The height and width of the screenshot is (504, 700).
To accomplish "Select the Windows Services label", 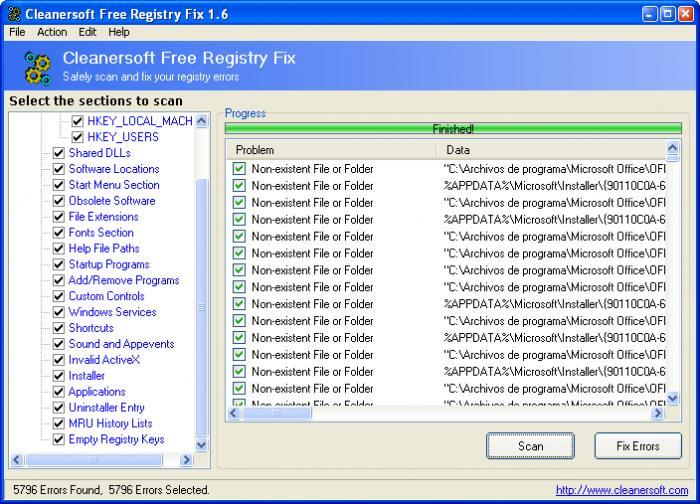I will tap(112, 312).
